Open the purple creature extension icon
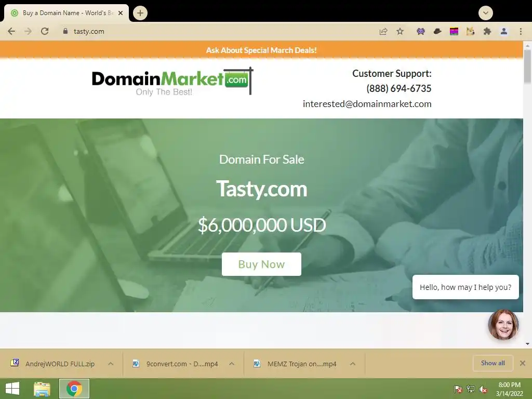 pos(421,32)
